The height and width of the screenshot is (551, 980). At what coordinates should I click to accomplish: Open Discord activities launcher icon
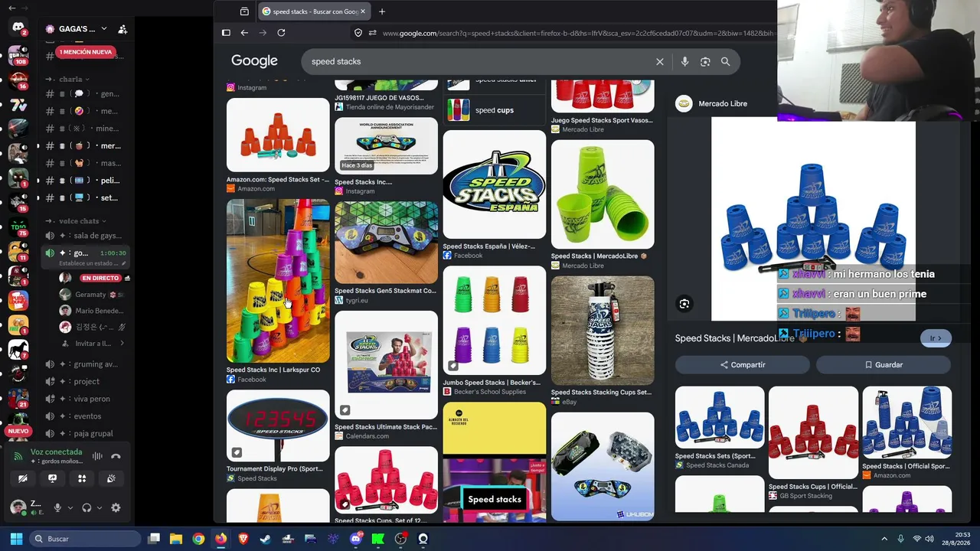pos(82,478)
